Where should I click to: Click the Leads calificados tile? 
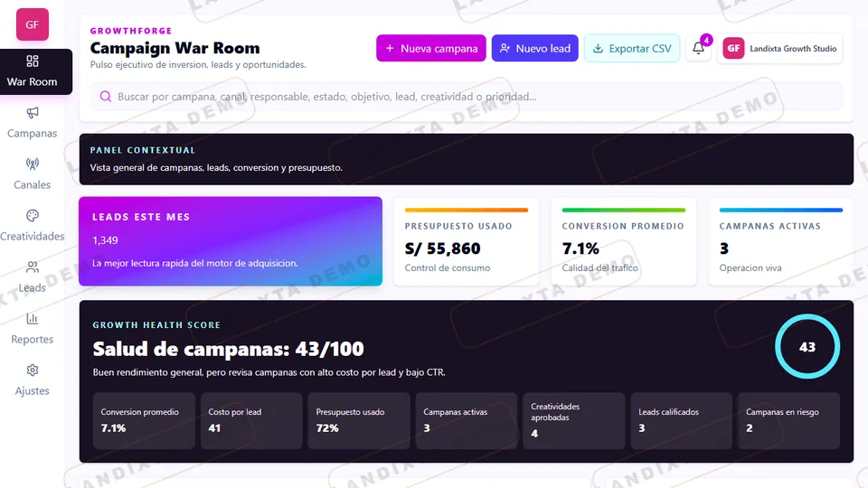(681, 420)
